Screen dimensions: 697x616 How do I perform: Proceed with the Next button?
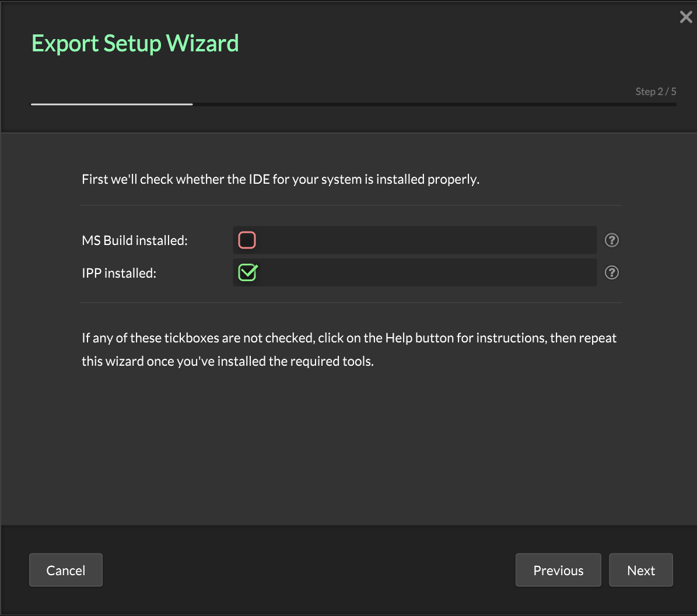[x=641, y=570]
